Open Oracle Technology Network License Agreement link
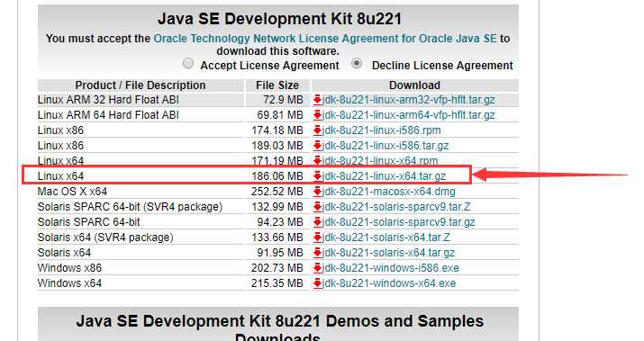 click(x=325, y=39)
